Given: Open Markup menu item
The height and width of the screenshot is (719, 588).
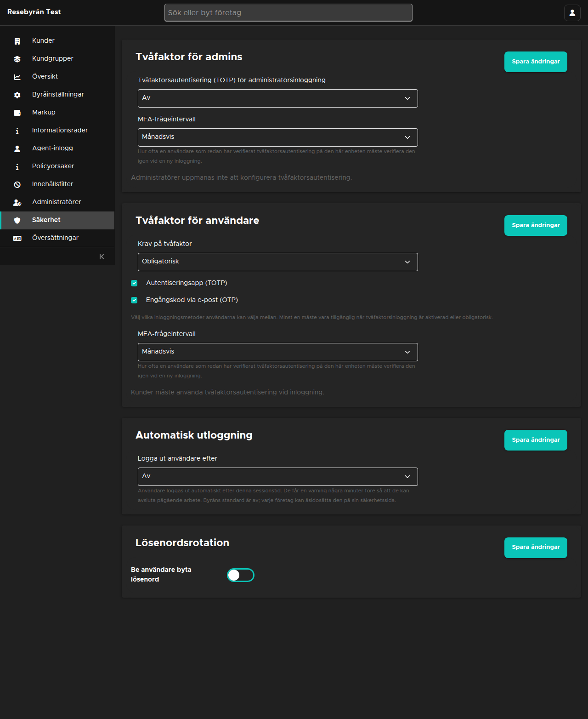Looking at the screenshot, I should [57, 113].
